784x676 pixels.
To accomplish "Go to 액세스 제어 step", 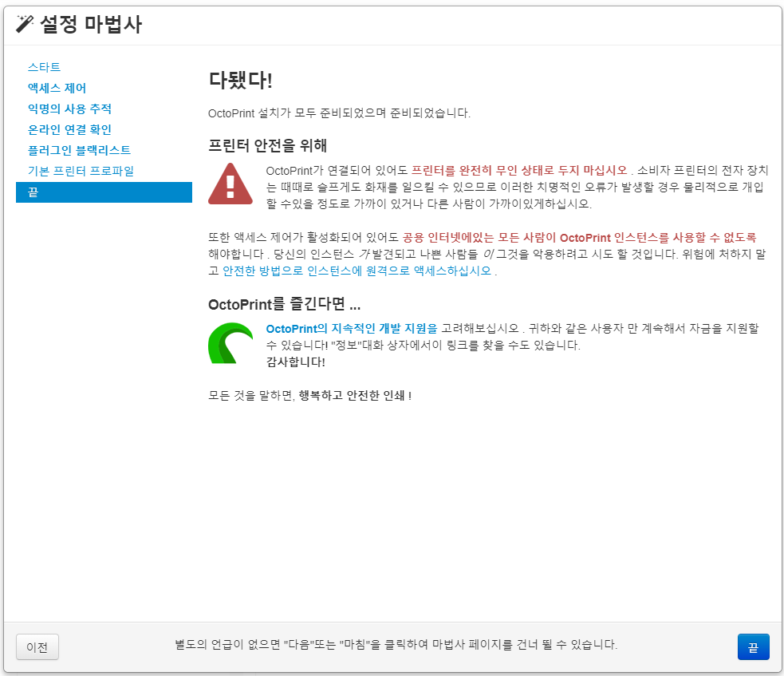I will pyautogui.click(x=57, y=88).
